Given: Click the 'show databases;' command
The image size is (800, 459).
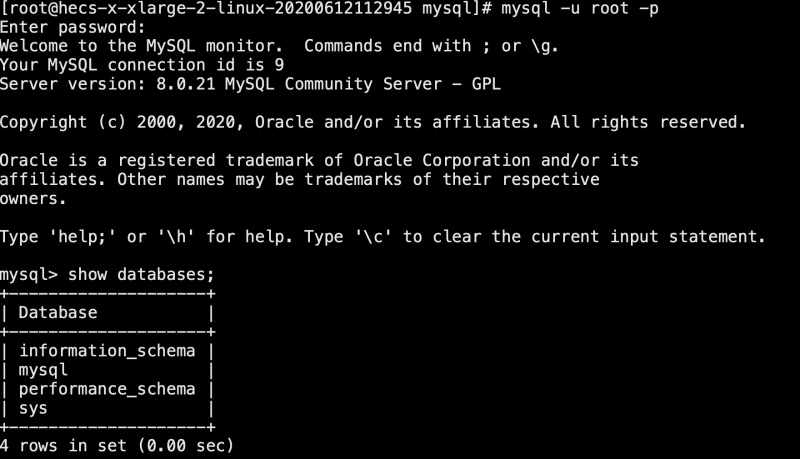Looking at the screenshot, I should [141, 275].
